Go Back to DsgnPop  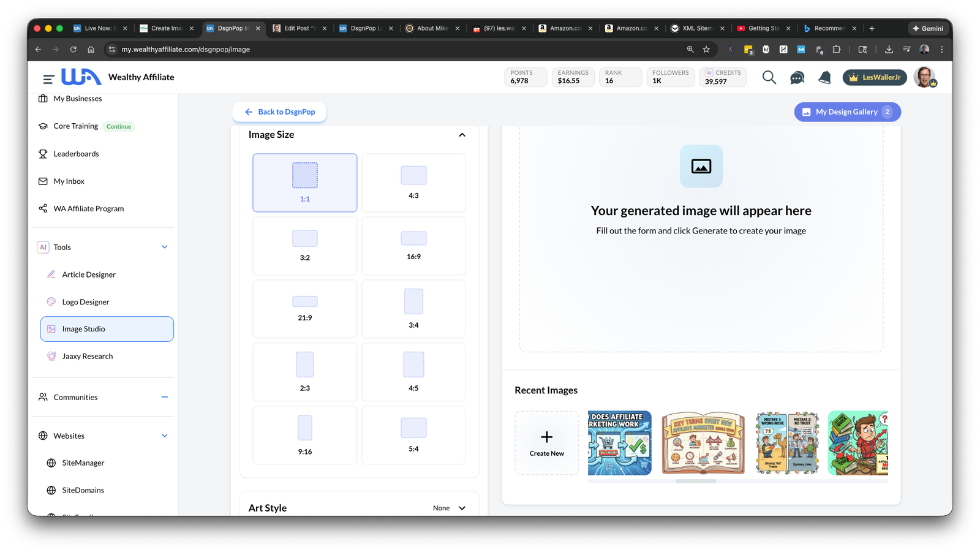[279, 112]
